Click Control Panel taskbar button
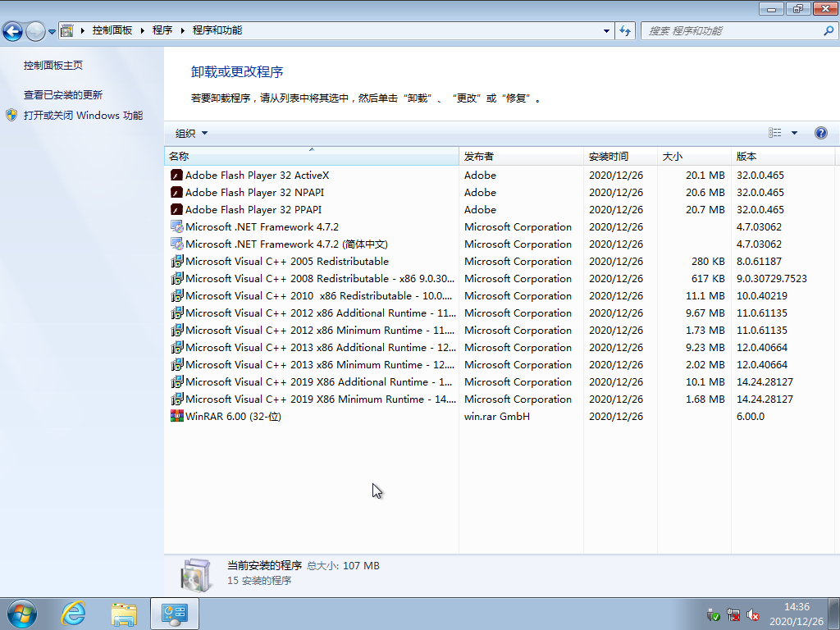Image resolution: width=840 pixels, height=630 pixels. pos(175,614)
